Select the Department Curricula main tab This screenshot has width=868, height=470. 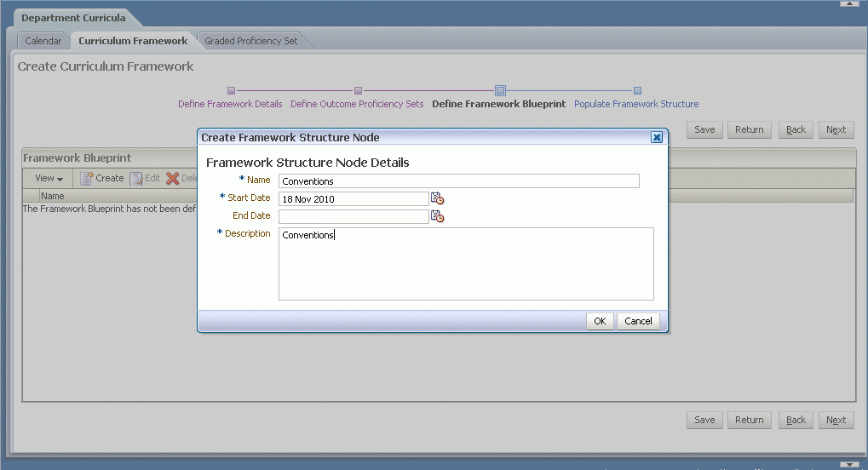(x=73, y=18)
